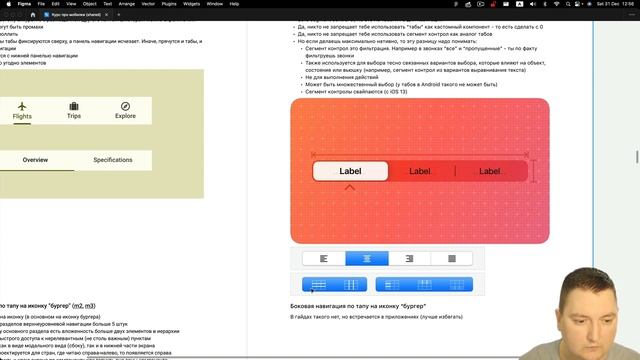Select the Explore compass tab
640x360 pixels.
[125, 111]
